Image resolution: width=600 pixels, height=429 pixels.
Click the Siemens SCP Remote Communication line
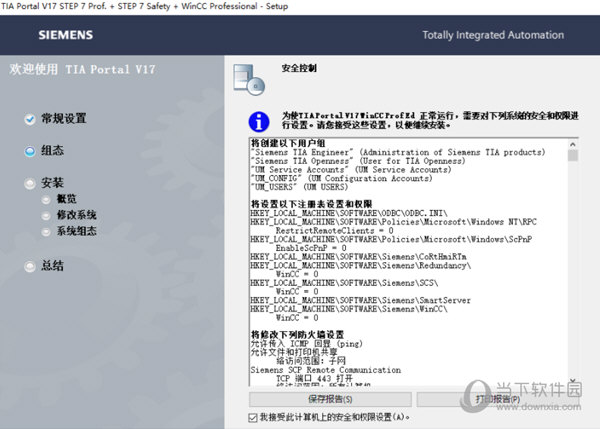point(326,370)
